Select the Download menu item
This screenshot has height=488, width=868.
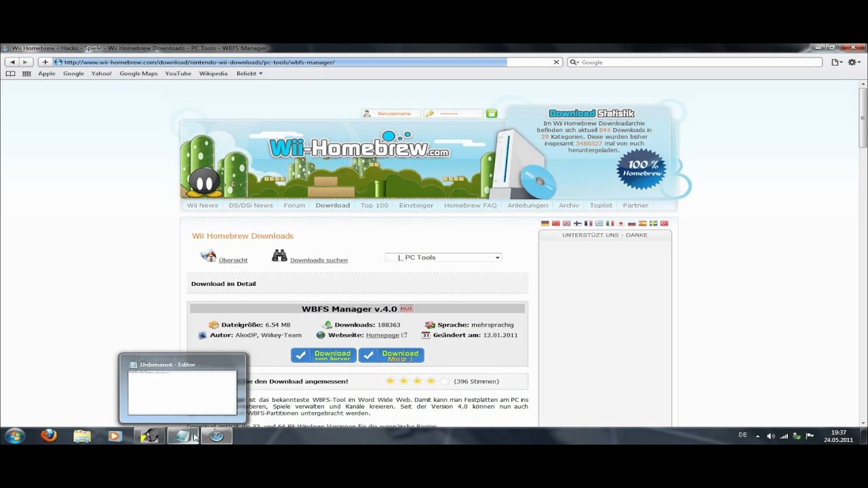[333, 205]
